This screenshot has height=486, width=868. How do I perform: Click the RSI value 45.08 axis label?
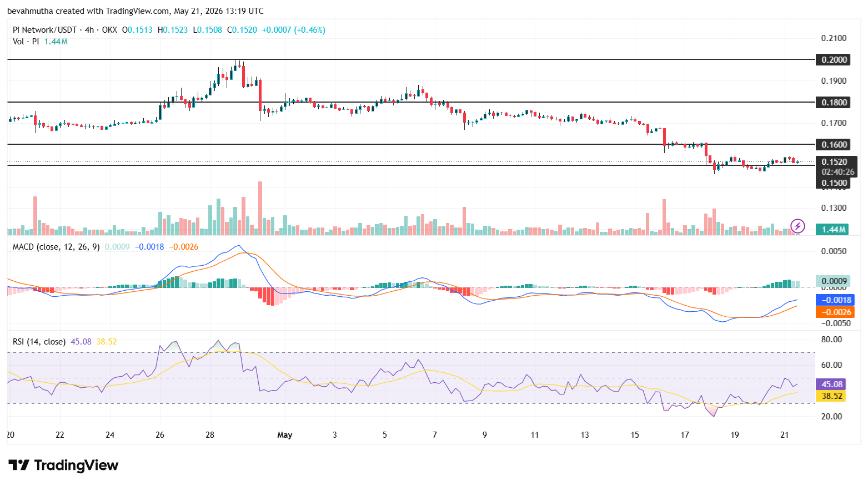point(831,384)
